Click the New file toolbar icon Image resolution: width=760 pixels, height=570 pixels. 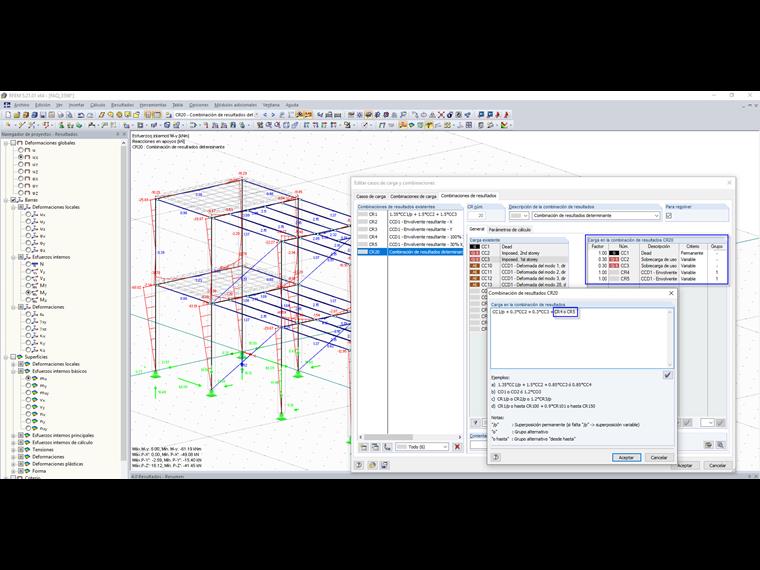(x=8, y=115)
